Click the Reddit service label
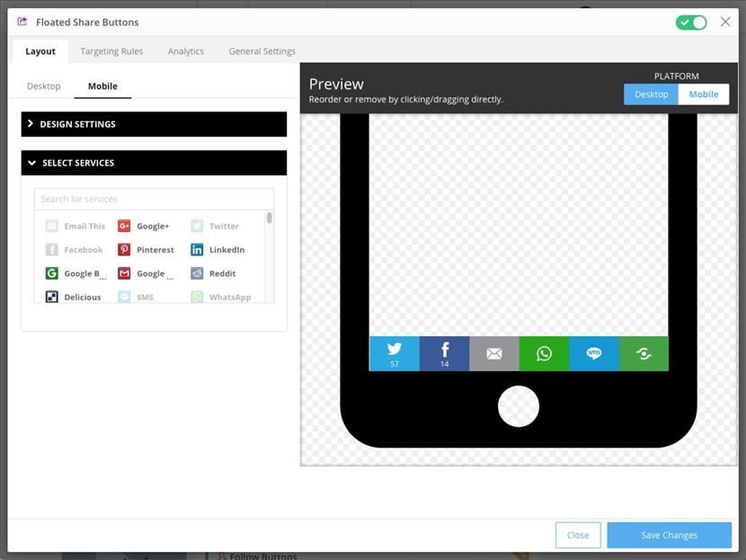Viewport: 746px width, 560px height. (x=222, y=273)
